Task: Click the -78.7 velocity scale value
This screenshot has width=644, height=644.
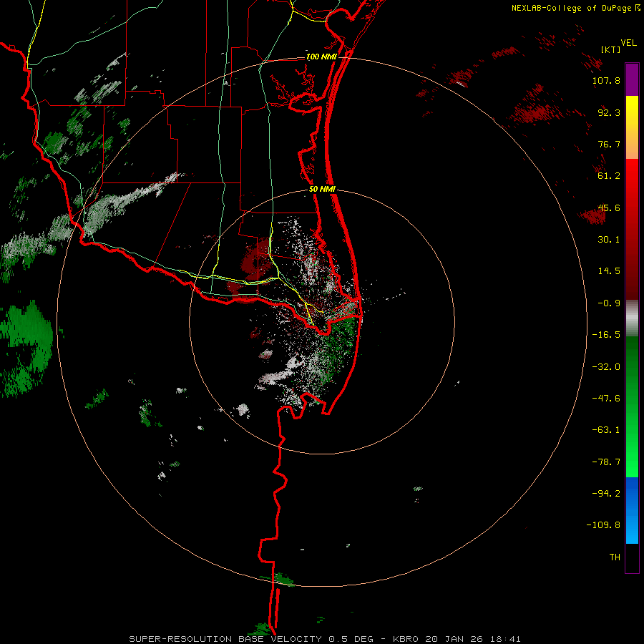Action: [606, 462]
